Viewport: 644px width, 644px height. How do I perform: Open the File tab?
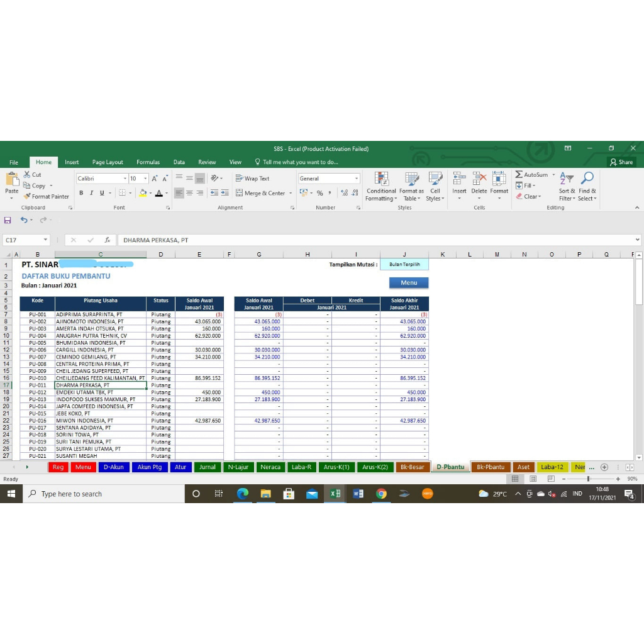[x=14, y=162]
